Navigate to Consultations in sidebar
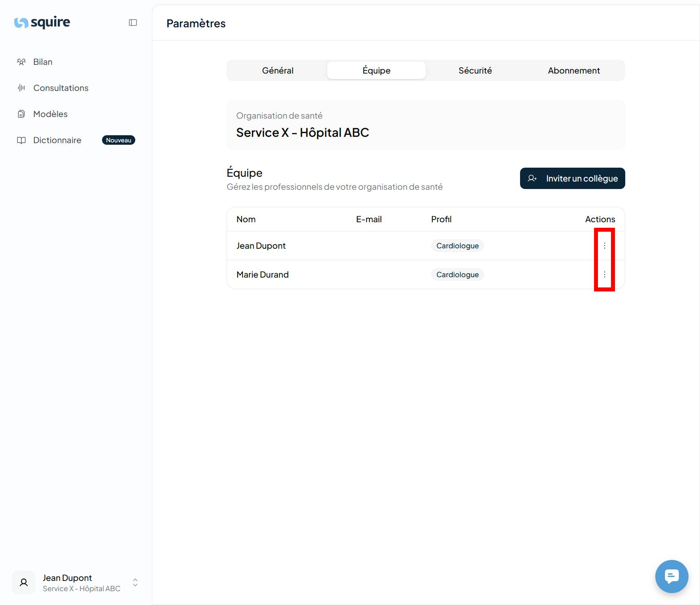Screen dimensions: 700x605 point(61,88)
